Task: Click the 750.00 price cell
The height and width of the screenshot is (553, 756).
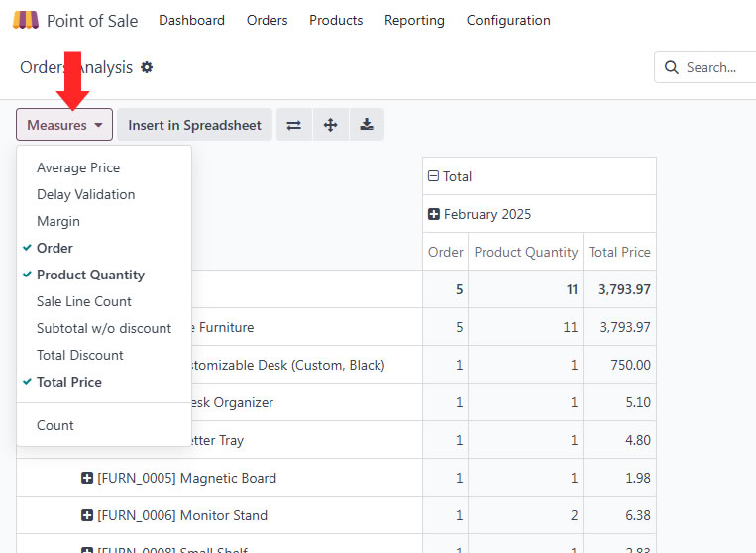Action: (x=619, y=365)
